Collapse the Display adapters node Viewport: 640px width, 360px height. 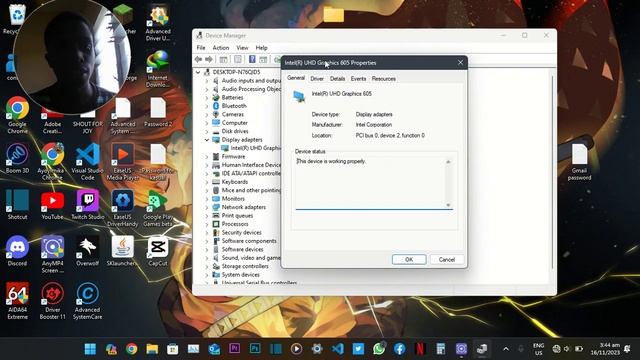point(207,140)
